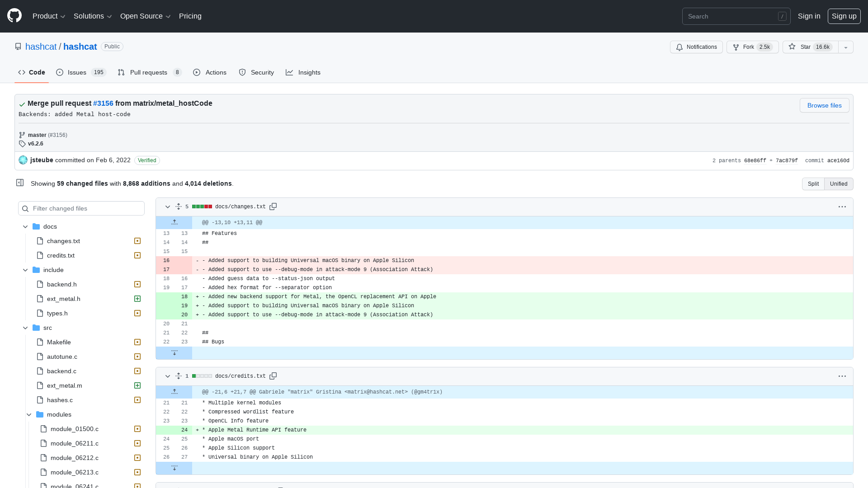Click the file icon beside hashes.c
Screen dimensions: 868x488
40,400
